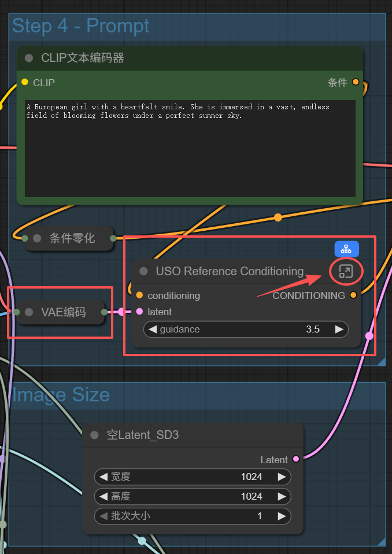Increase 高度 with the right arrow
Screen dimensions: 392x554
282,496
